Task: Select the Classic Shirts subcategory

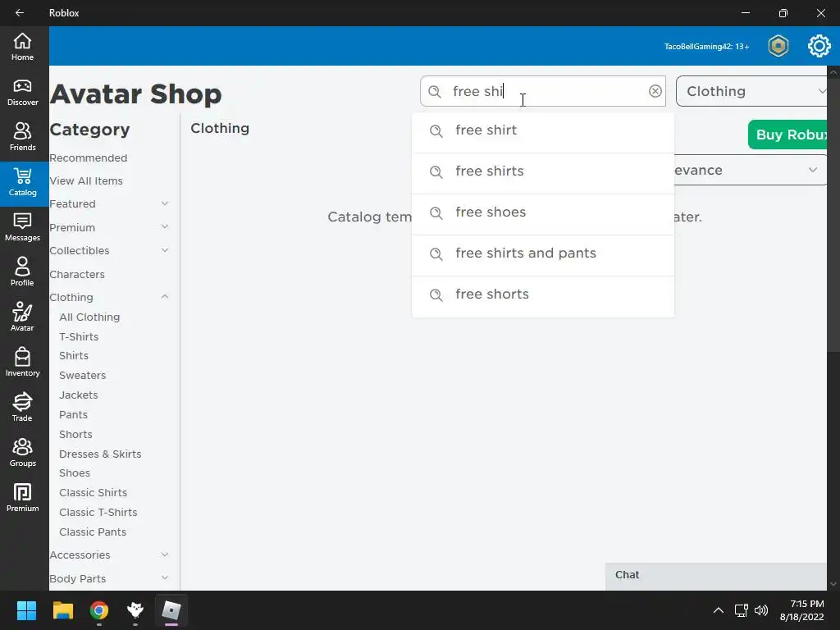Action: (94, 493)
